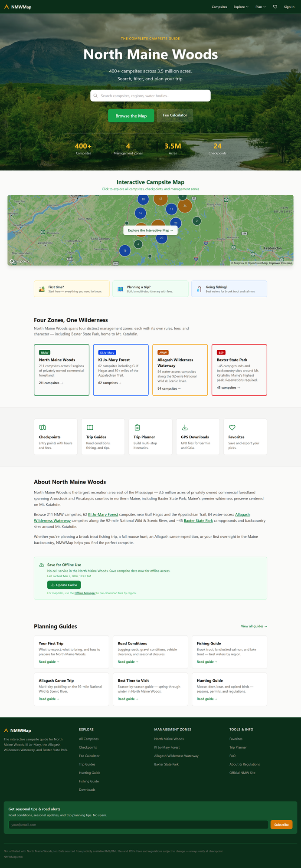Screen dimensions: 301x868
Task: Open map cluster marker labeled 20
Action: 162,238
